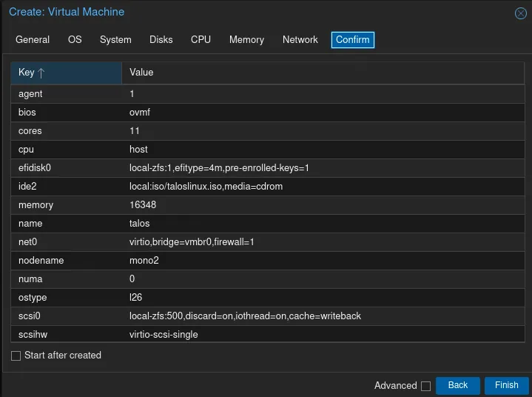This screenshot has height=397, width=532.
Task: Open the OS tab
Action: click(x=75, y=40)
